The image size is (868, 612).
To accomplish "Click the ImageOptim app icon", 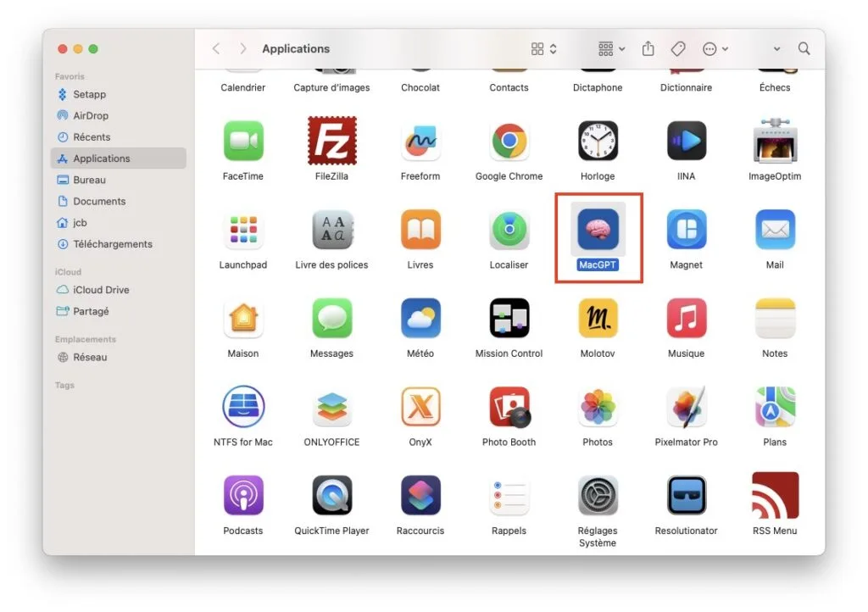I will 775,141.
